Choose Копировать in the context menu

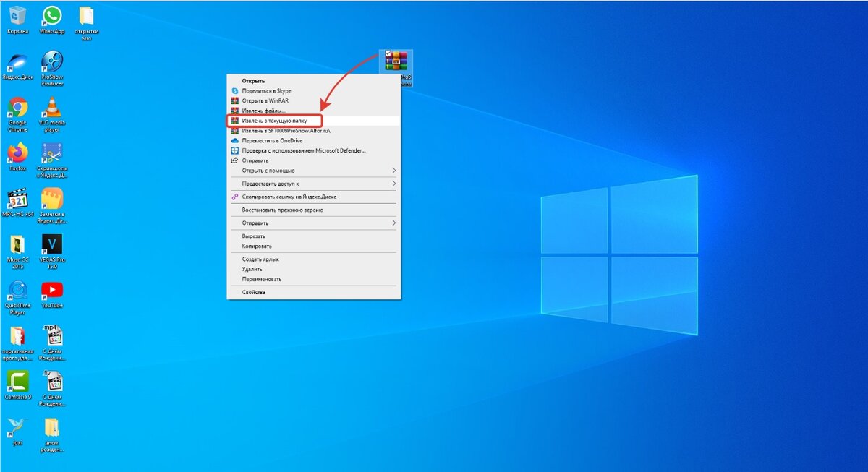pyautogui.click(x=314, y=246)
